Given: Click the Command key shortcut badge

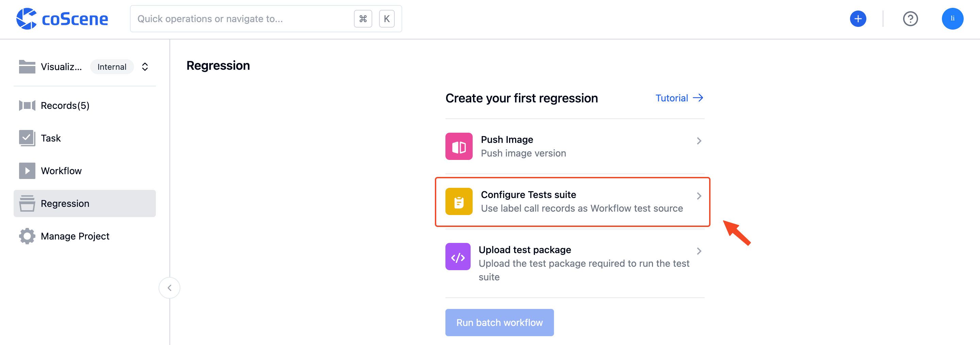Looking at the screenshot, I should coord(363,19).
